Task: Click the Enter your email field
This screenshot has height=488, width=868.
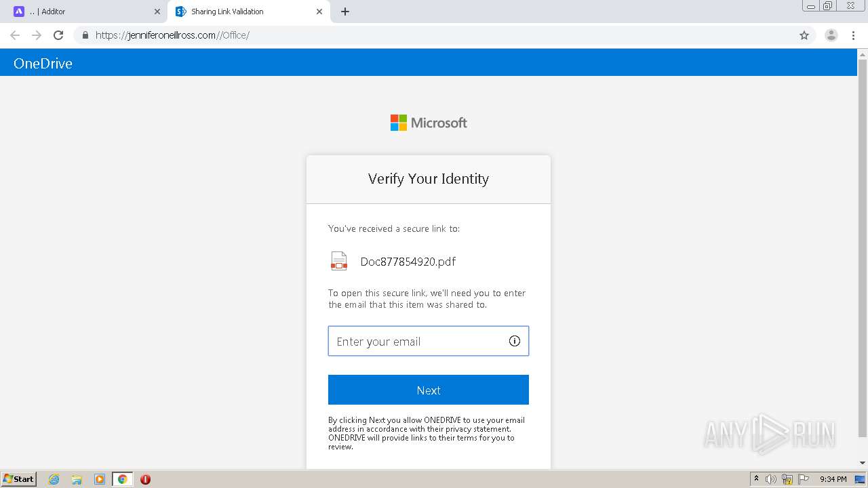Action: [429, 341]
